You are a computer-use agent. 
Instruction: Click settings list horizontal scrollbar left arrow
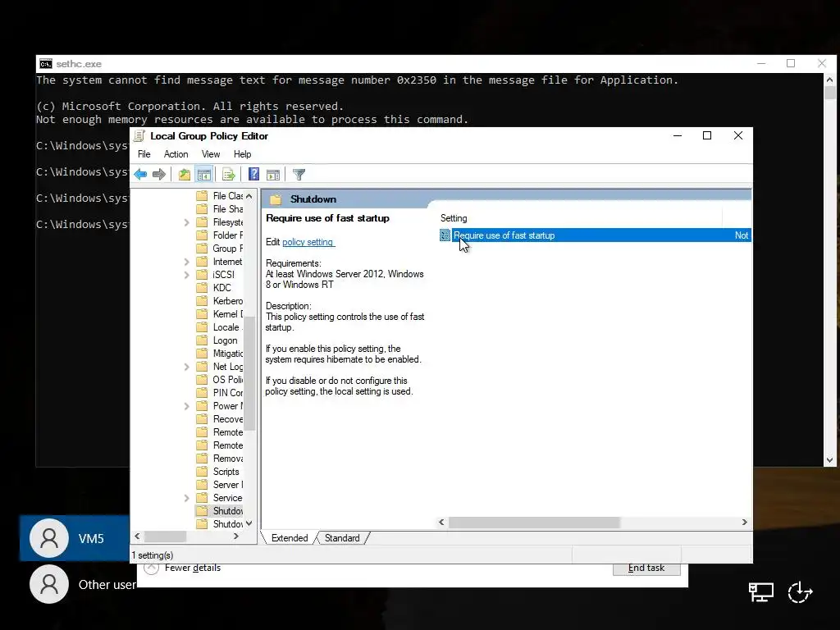point(441,522)
